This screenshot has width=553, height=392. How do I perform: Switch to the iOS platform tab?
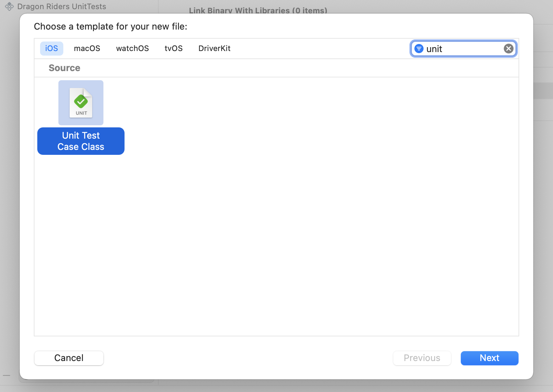(x=52, y=49)
